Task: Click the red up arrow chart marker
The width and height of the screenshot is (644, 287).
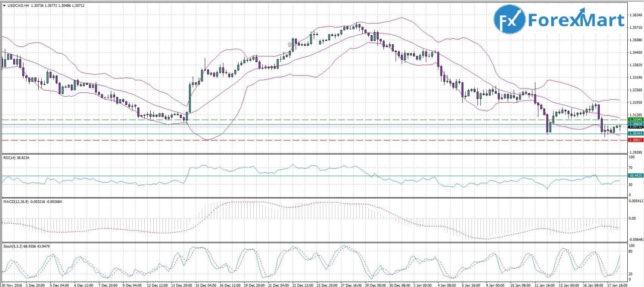Action: tap(290, 44)
